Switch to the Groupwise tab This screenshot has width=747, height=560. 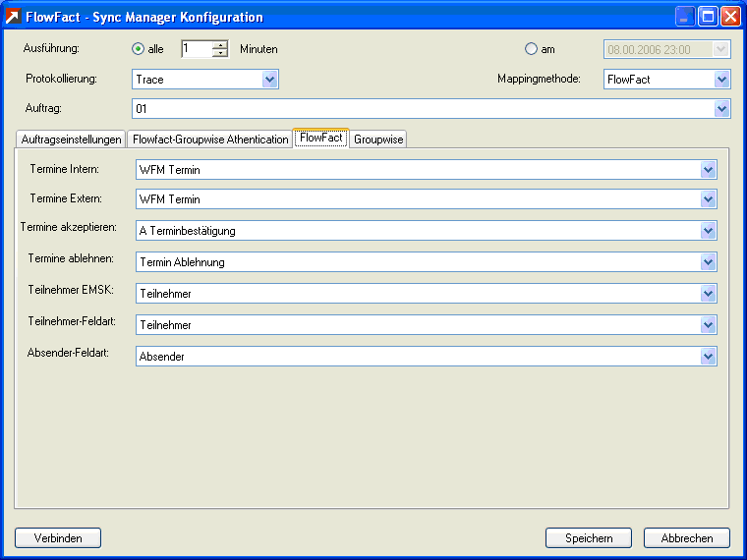click(x=378, y=140)
